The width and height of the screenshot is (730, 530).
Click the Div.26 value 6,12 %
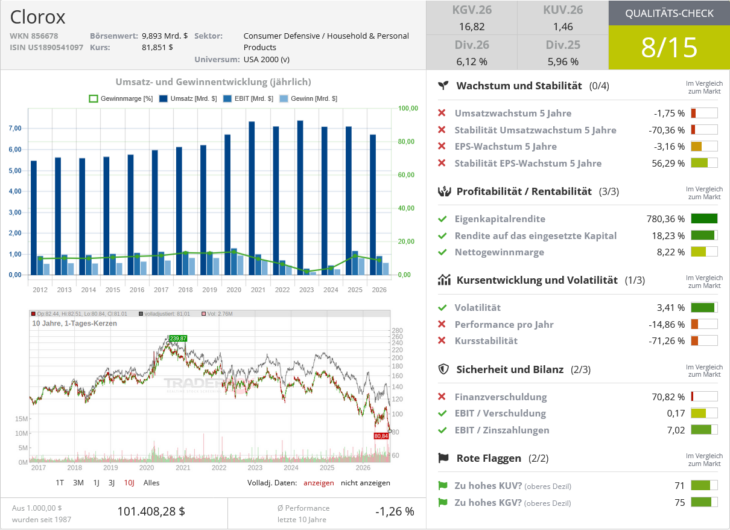pyautogui.click(x=472, y=61)
